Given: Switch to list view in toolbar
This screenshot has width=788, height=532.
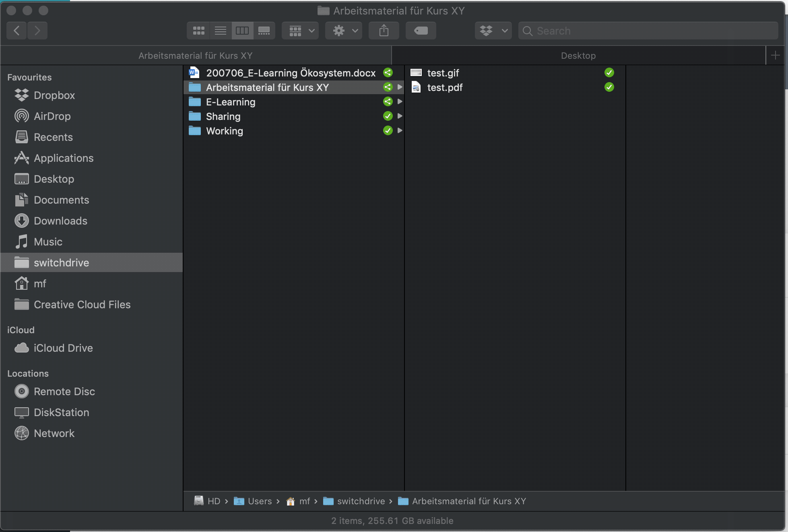Looking at the screenshot, I should [x=220, y=31].
